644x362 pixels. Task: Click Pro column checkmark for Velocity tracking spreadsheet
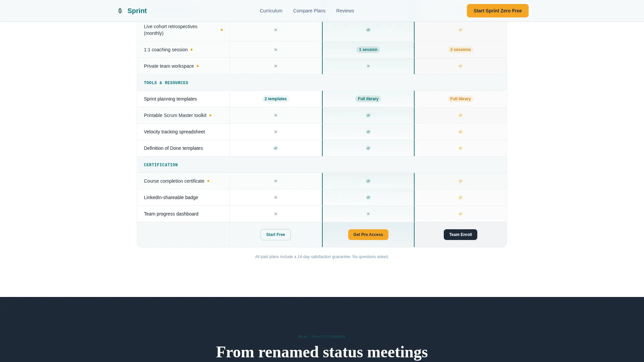click(x=368, y=132)
